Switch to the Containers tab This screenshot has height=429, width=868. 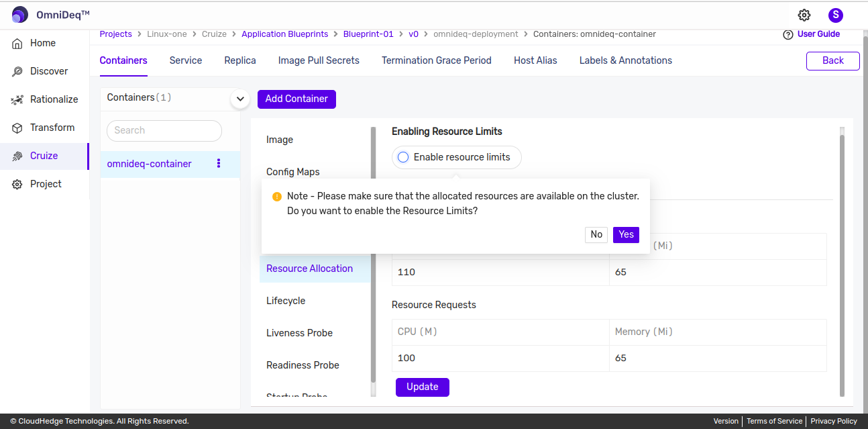(123, 60)
